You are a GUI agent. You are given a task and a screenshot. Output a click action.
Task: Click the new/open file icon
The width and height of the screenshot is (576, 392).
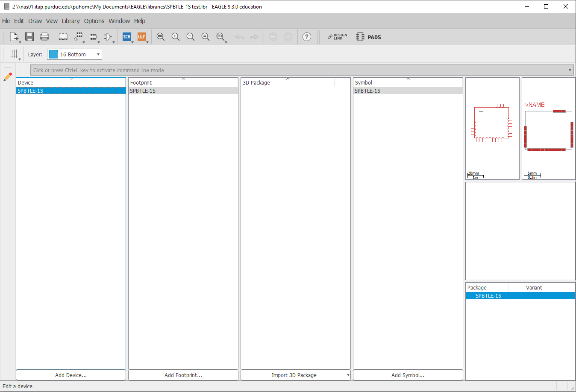tap(14, 37)
